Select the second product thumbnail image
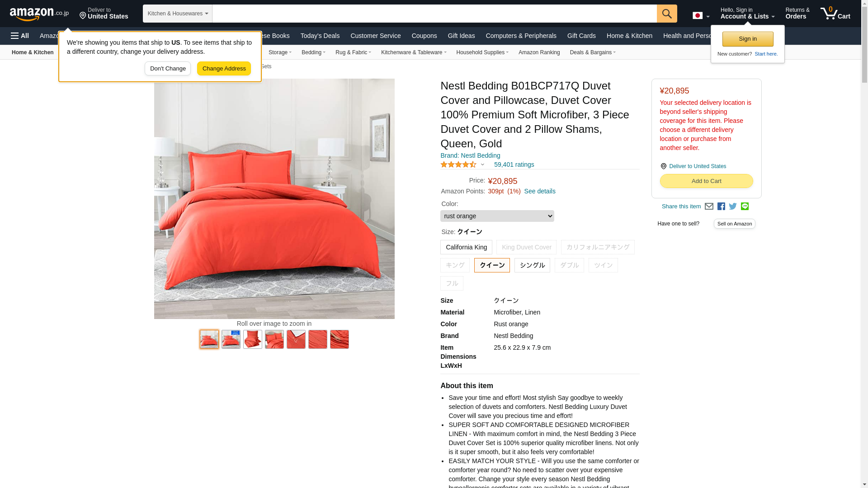Viewport: 868px width, 488px height. coord(231,339)
